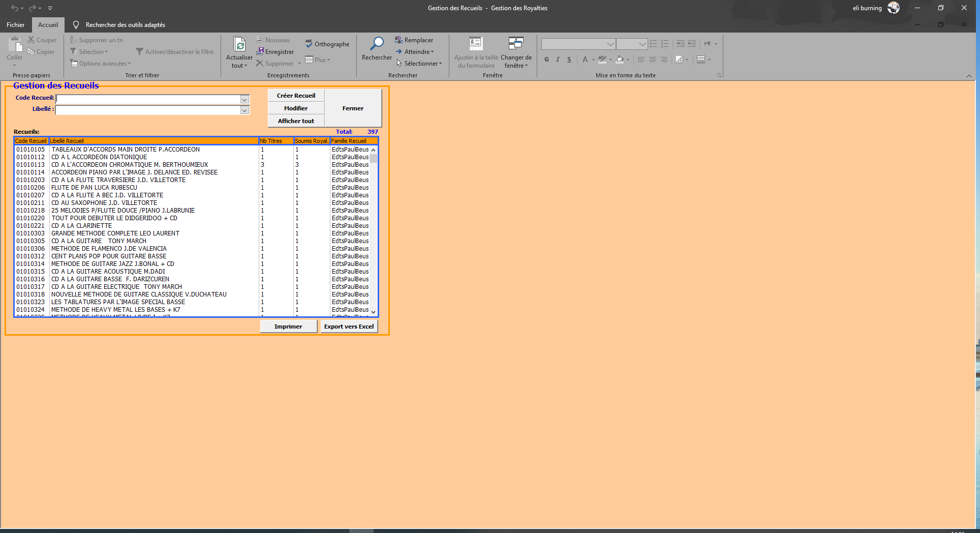This screenshot has height=533, width=980.
Task: Click the Actualiser tout refresh icon
Action: click(239, 44)
